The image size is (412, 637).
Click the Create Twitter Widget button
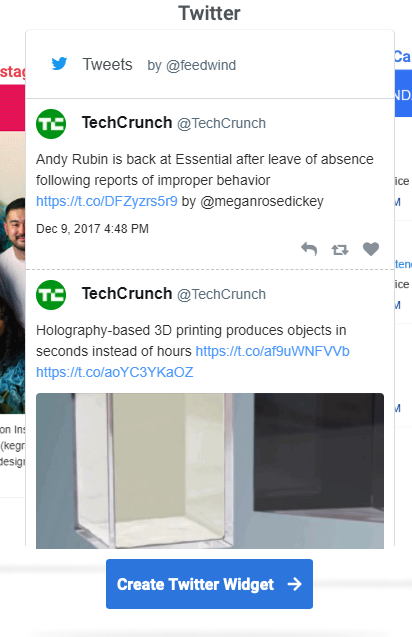[209, 584]
